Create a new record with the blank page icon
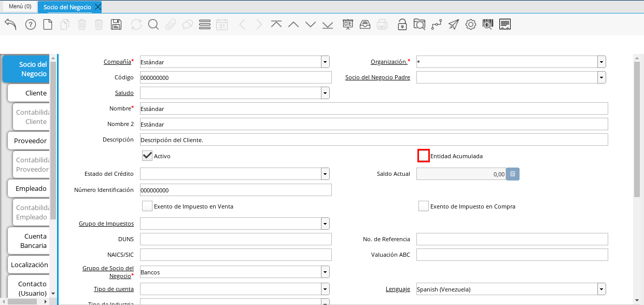Image resolution: width=644 pixels, height=305 pixels. point(48,24)
